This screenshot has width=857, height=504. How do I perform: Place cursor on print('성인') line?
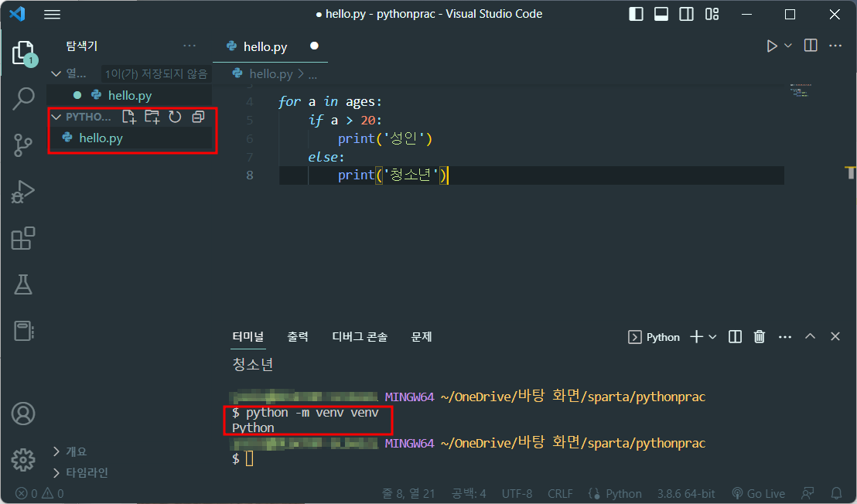[x=384, y=138]
